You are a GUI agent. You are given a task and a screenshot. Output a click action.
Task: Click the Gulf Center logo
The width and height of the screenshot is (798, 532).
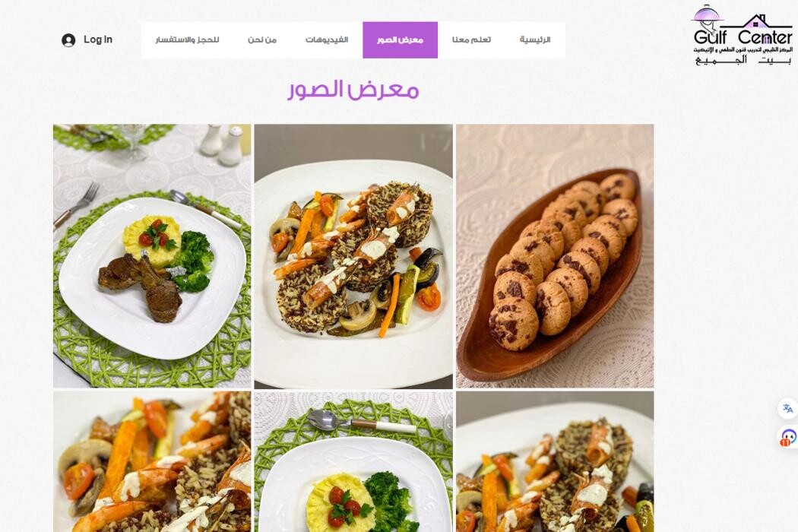(x=743, y=34)
